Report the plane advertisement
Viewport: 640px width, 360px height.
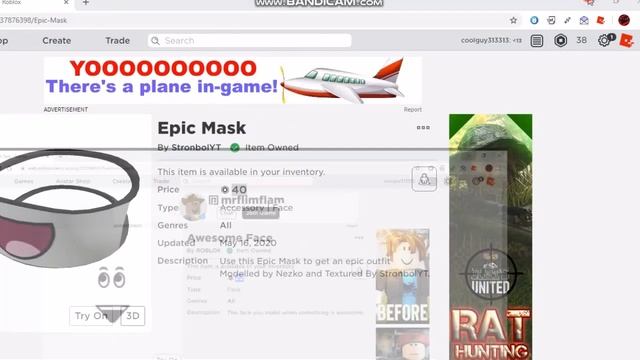pos(413,109)
